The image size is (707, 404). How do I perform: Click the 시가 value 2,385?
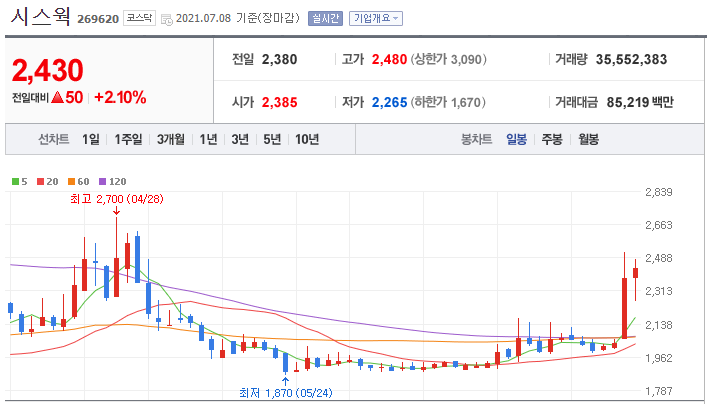280,103
